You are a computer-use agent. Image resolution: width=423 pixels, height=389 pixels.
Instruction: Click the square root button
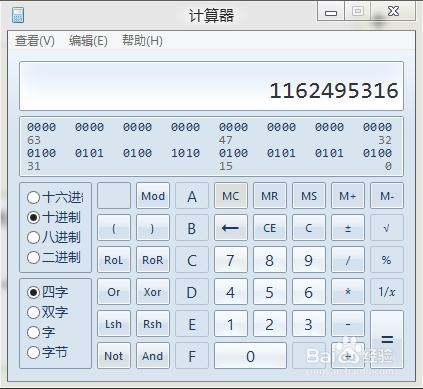coord(387,228)
